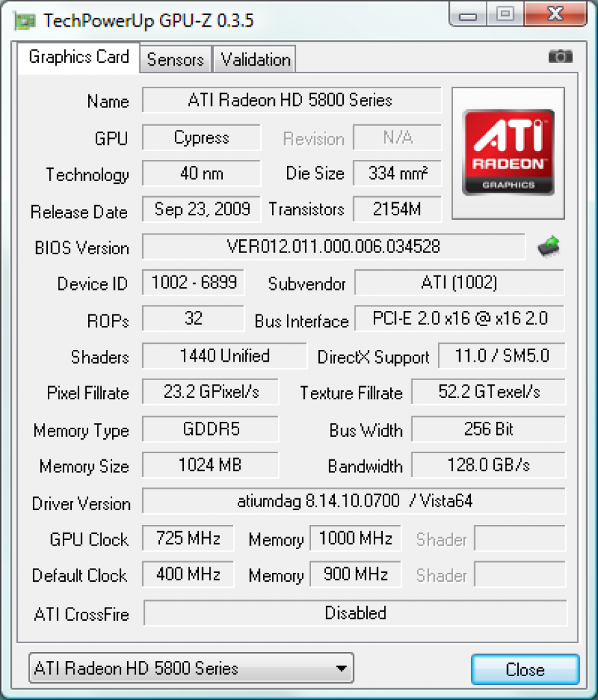Switch to the Sensors tab
598x700 pixels.
pos(176,59)
